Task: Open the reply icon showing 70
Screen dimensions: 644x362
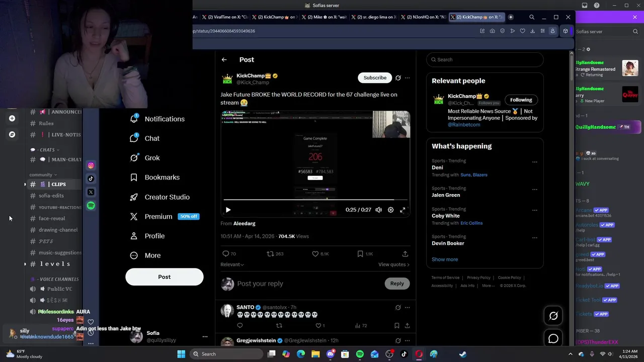Action: click(229, 254)
